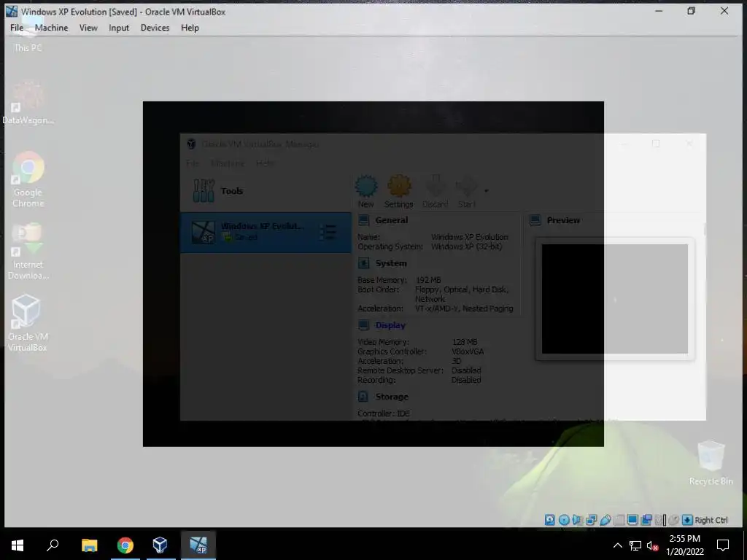Click the System section header
747x560 pixels.
(391, 263)
